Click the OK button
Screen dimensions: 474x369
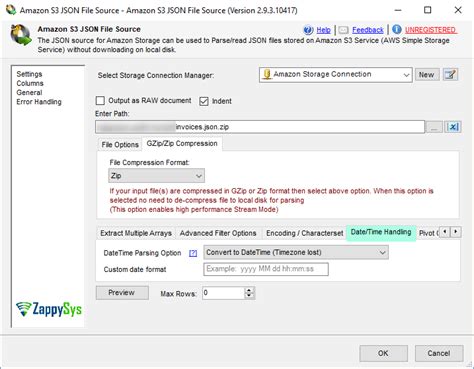click(383, 353)
